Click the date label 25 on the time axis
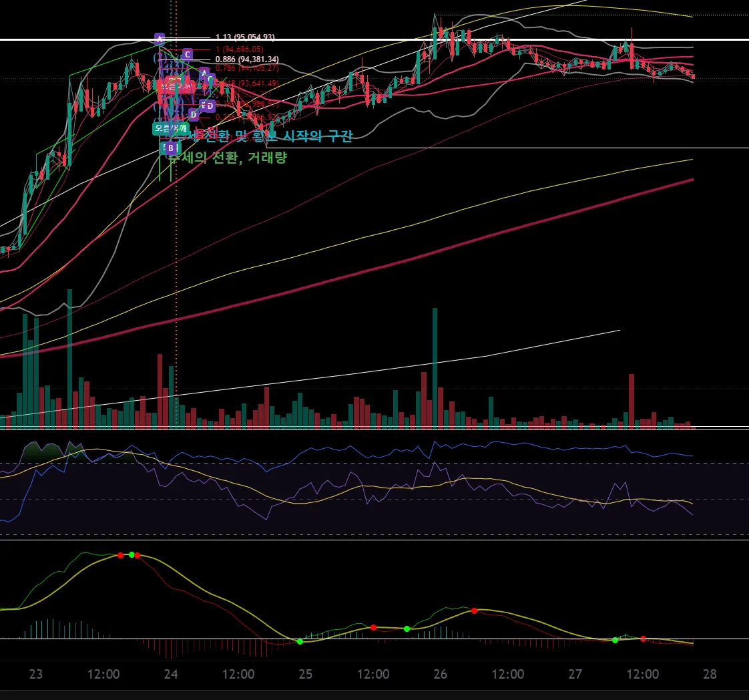Viewport: 749px width, 700px height. [x=305, y=674]
